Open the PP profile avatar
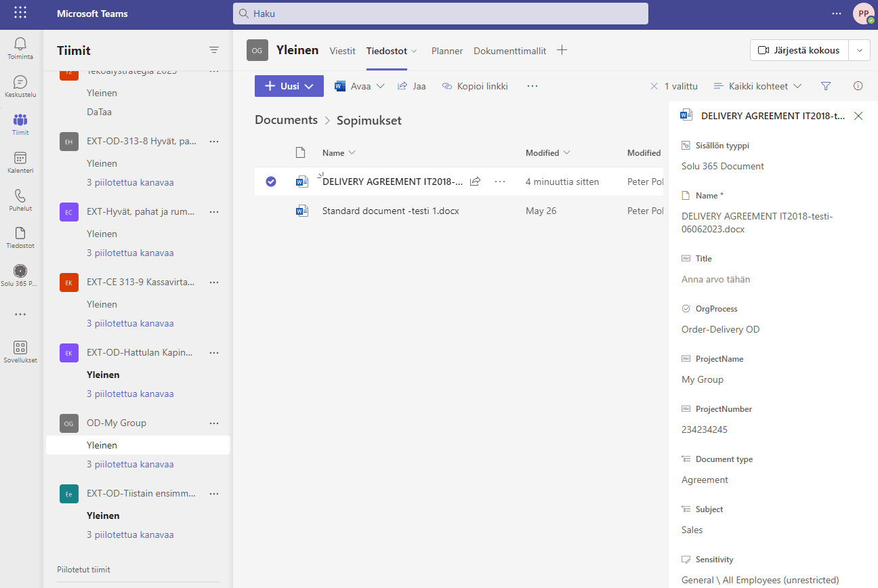 [x=863, y=14]
